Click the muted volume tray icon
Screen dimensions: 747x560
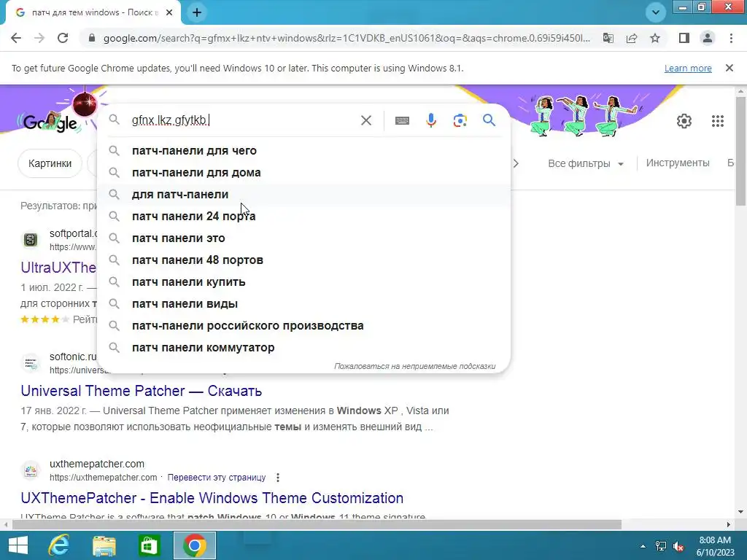(678, 546)
